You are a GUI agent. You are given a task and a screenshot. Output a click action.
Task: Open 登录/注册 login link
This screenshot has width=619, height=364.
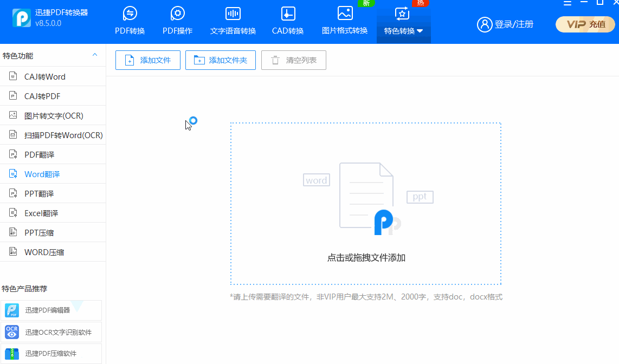coord(514,24)
